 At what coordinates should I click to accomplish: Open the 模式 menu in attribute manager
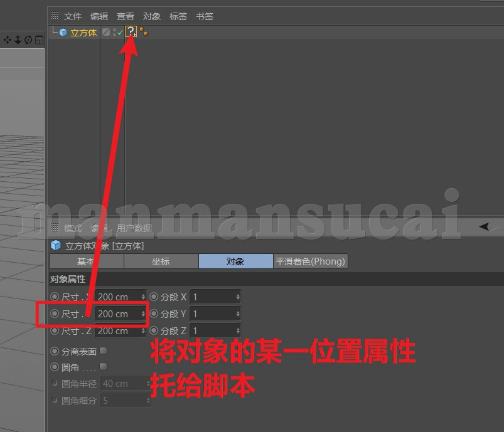pyautogui.click(x=73, y=228)
